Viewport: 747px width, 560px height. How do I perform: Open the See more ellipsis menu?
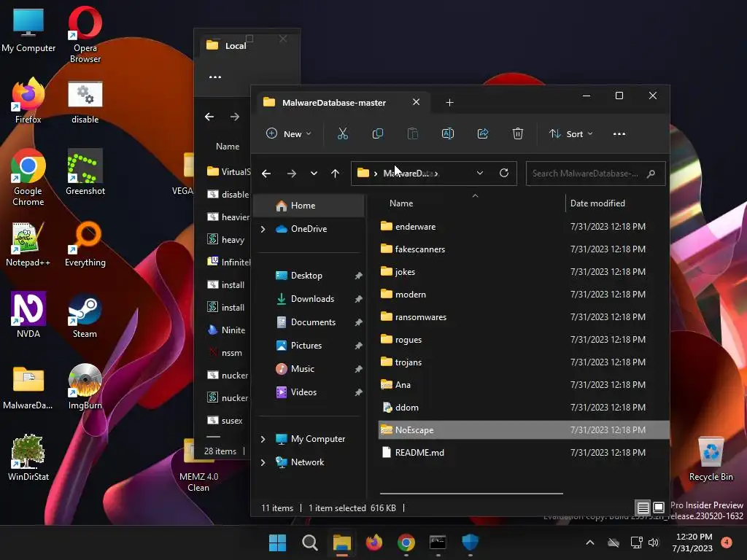(619, 134)
